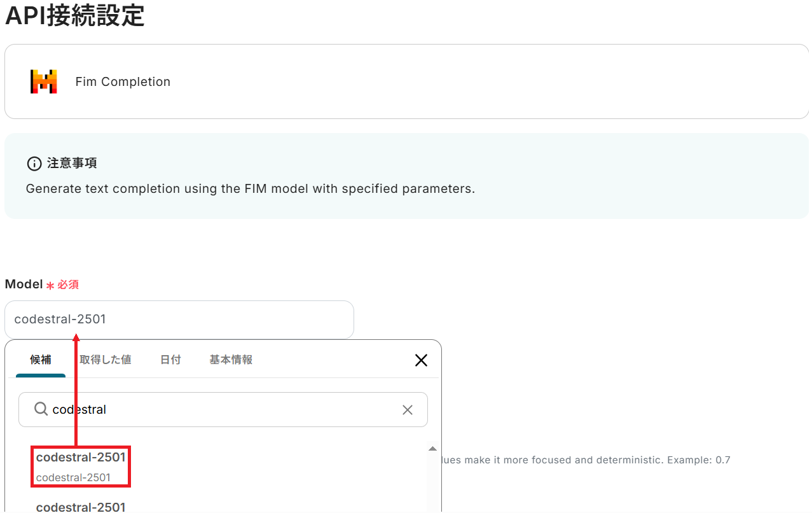Click the 'Generate text completion' description text

click(x=250, y=189)
